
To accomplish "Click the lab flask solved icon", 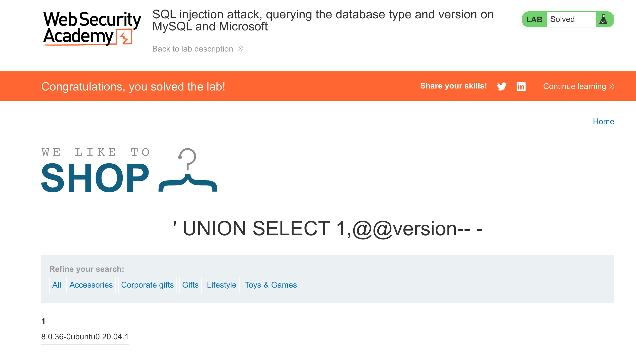I will (x=603, y=19).
